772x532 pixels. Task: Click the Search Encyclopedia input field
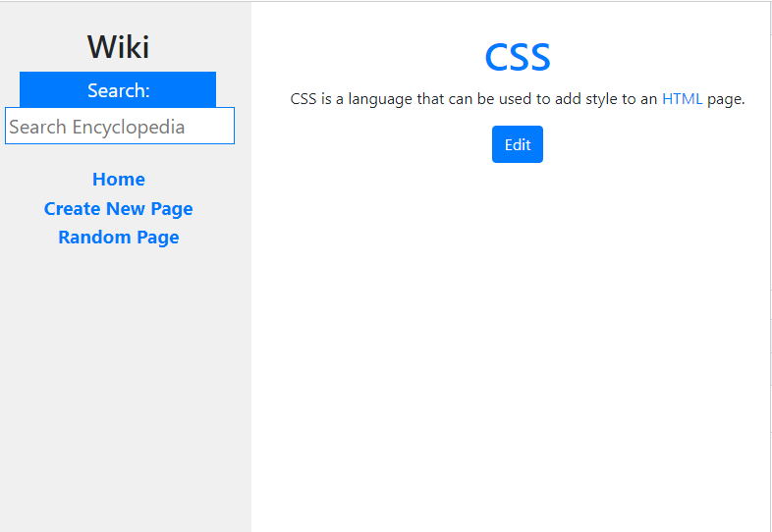[x=119, y=127]
